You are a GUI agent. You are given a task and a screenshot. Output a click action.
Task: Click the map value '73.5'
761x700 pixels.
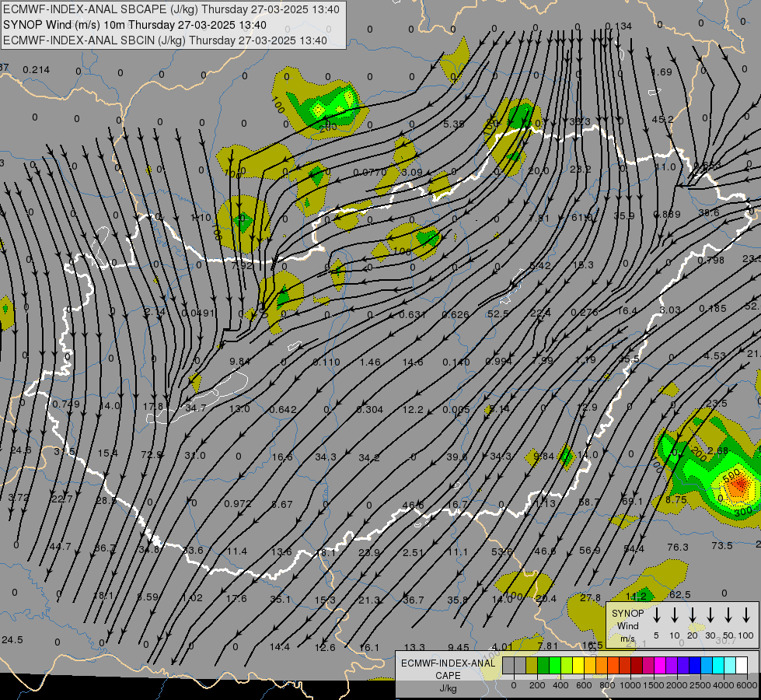(721, 545)
